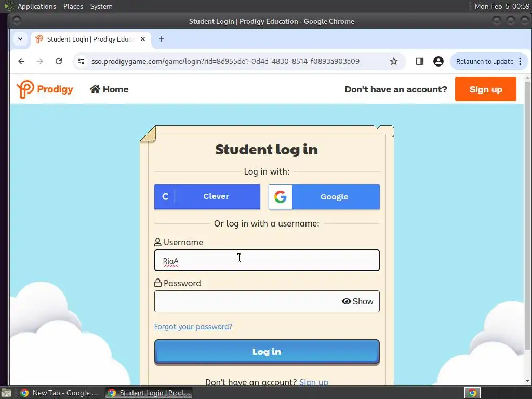Expand the tab search dropdown arrow
Screen dimensions: 532x399
(20, 39)
